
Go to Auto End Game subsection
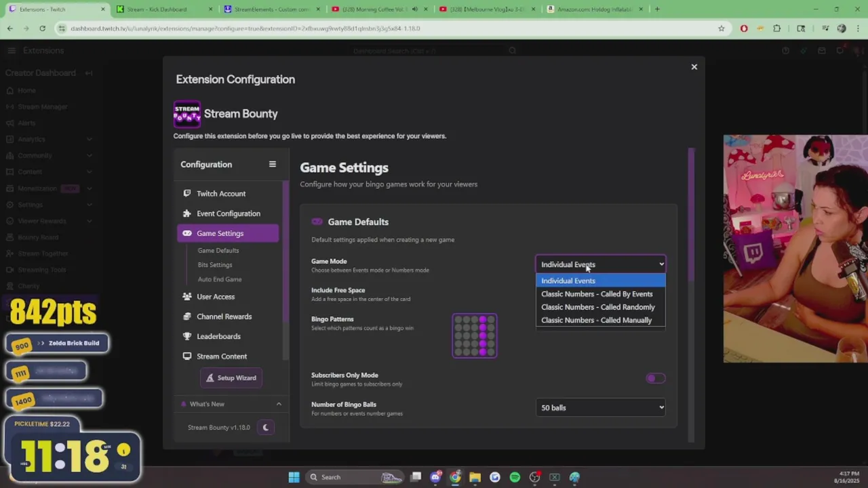coord(220,279)
